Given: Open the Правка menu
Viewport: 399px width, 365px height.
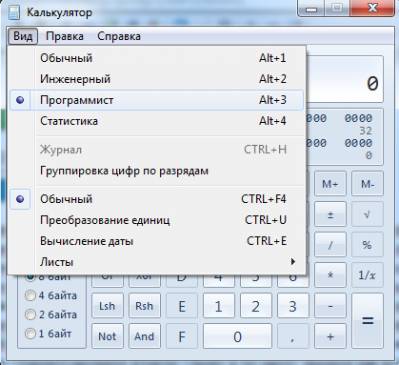Looking at the screenshot, I should click(x=65, y=36).
